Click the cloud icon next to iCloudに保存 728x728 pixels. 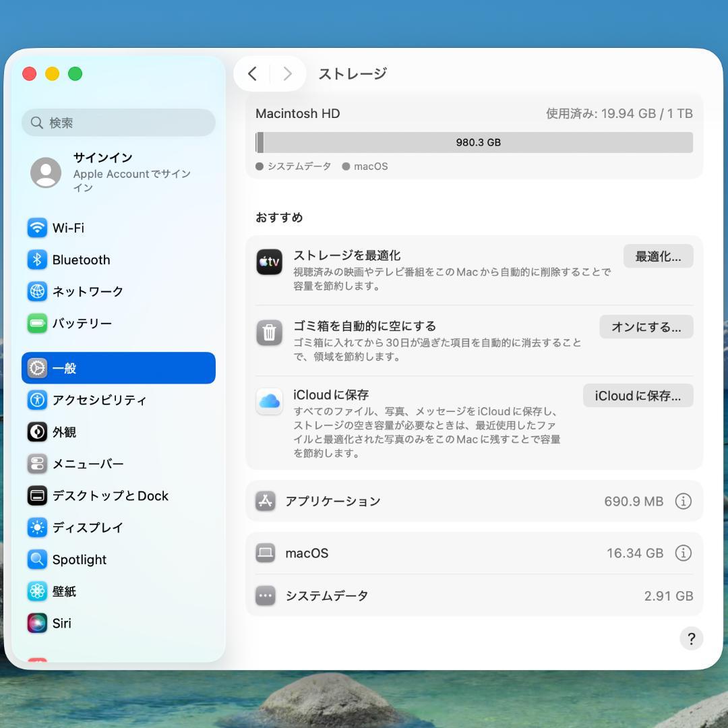[x=269, y=402]
